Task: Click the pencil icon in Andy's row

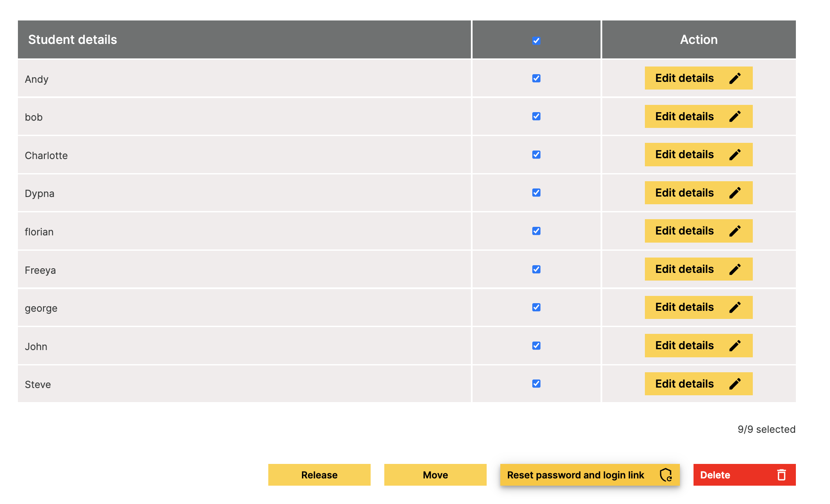Action: (x=734, y=78)
